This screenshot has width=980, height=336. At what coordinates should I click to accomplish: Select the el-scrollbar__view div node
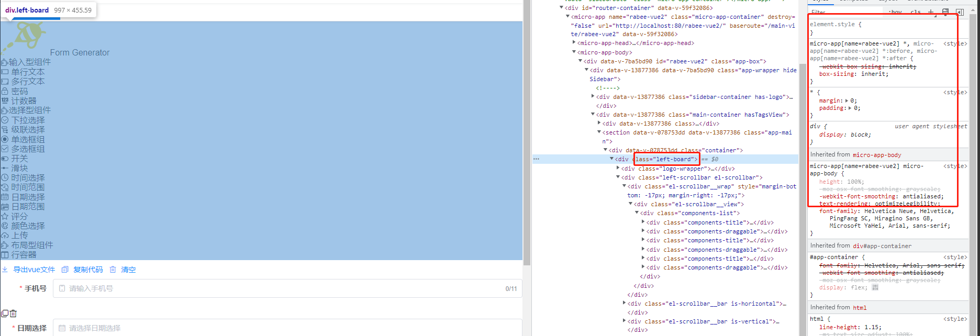point(689,204)
